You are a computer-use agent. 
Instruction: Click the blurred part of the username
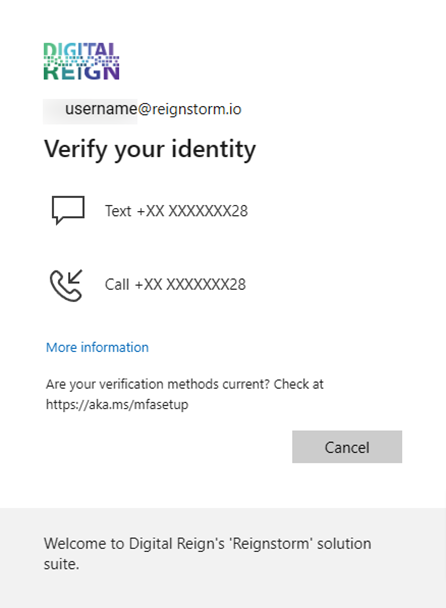(x=90, y=112)
